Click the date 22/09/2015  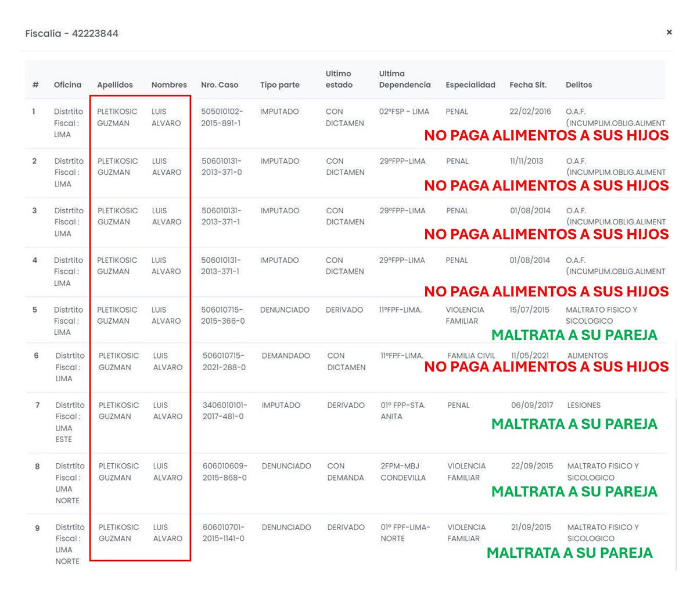[532, 466]
